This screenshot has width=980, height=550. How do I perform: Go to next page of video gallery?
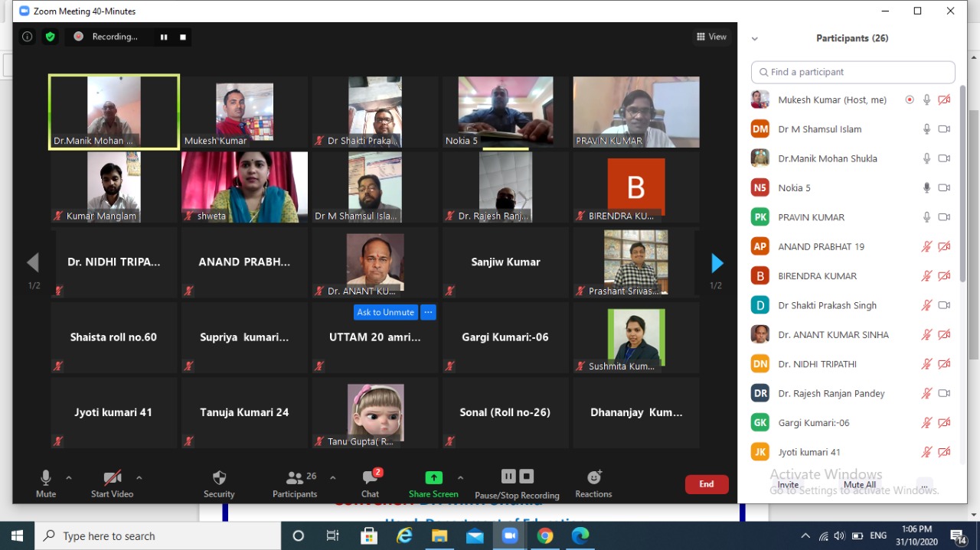click(717, 263)
